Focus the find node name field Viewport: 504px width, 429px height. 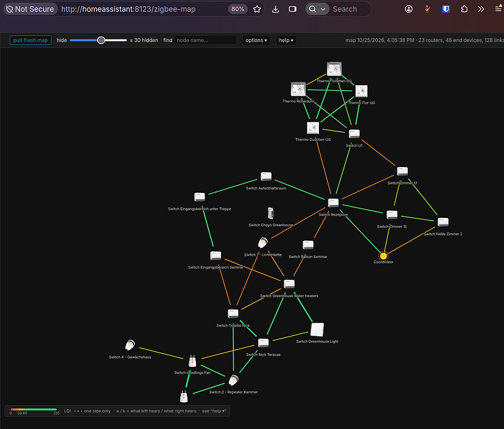pos(205,40)
